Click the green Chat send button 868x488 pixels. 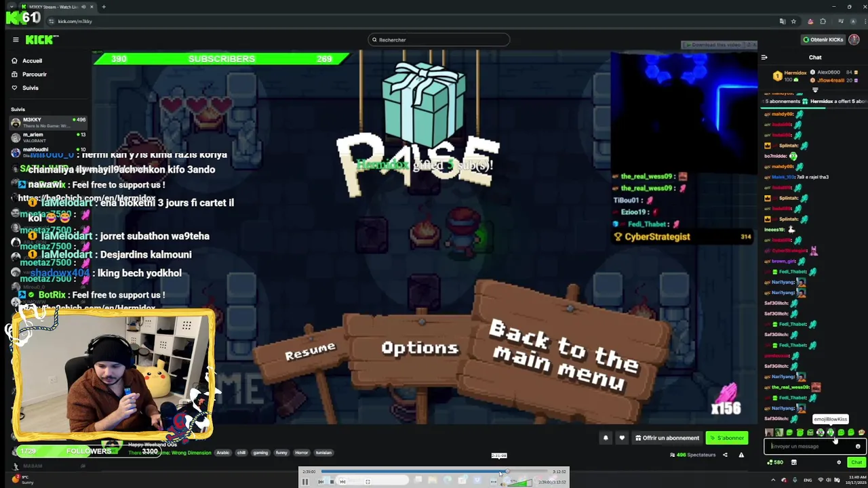pyautogui.click(x=856, y=462)
